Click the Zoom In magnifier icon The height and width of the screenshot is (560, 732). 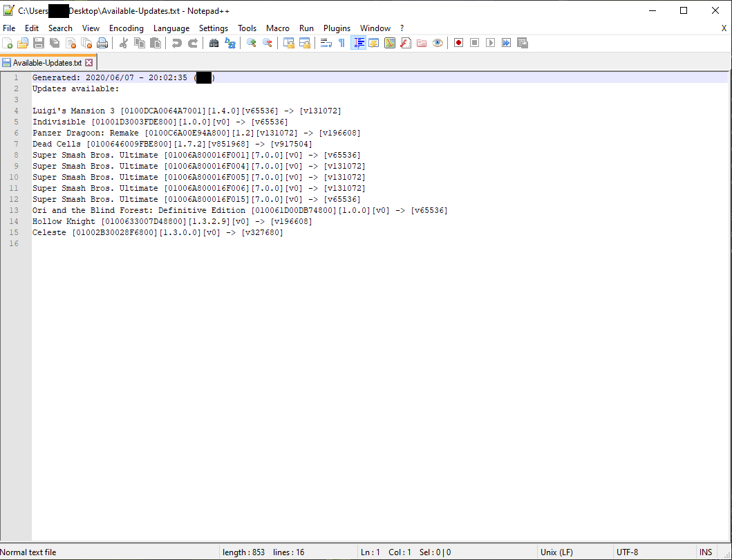click(251, 43)
